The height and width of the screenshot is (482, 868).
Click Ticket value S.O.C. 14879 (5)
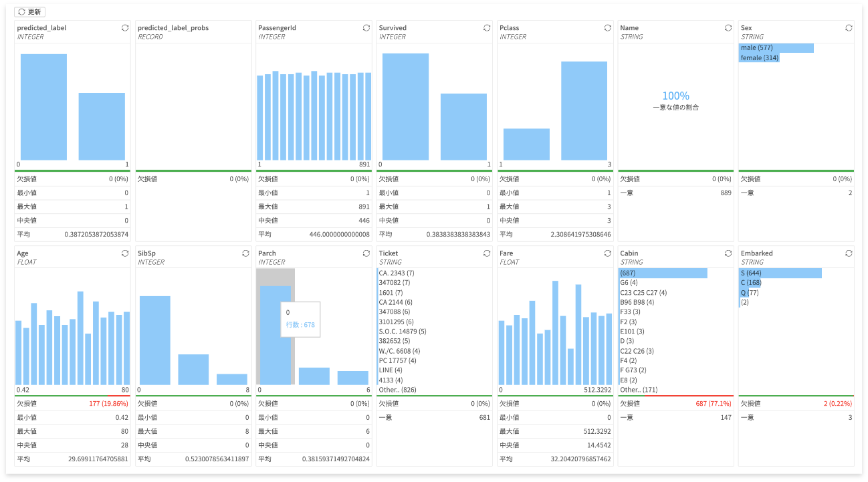(x=403, y=332)
